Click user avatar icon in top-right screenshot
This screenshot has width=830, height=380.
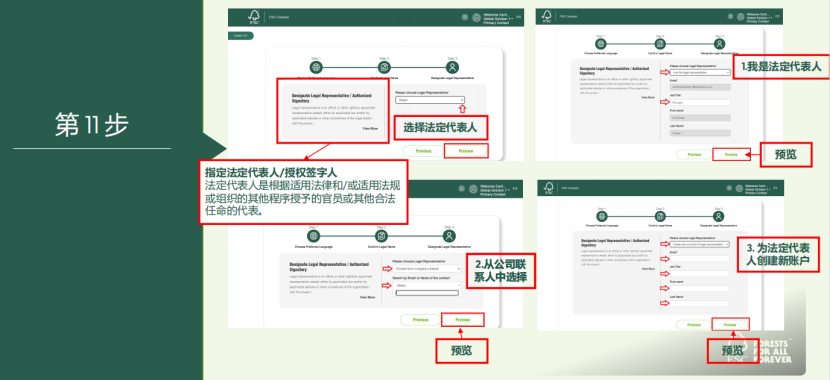click(741, 16)
